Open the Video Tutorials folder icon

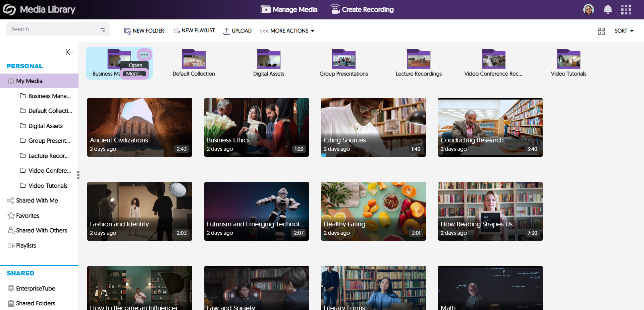click(x=568, y=59)
